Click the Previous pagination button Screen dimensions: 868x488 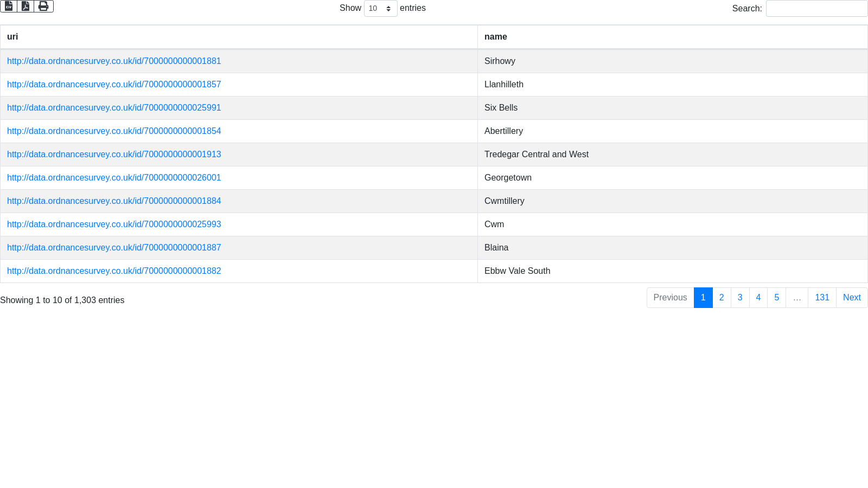[670, 298]
